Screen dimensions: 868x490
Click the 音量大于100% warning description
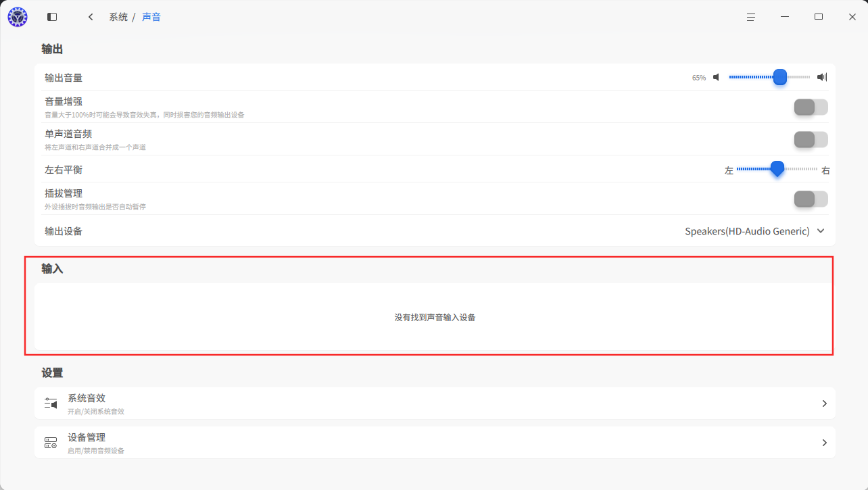[145, 115]
